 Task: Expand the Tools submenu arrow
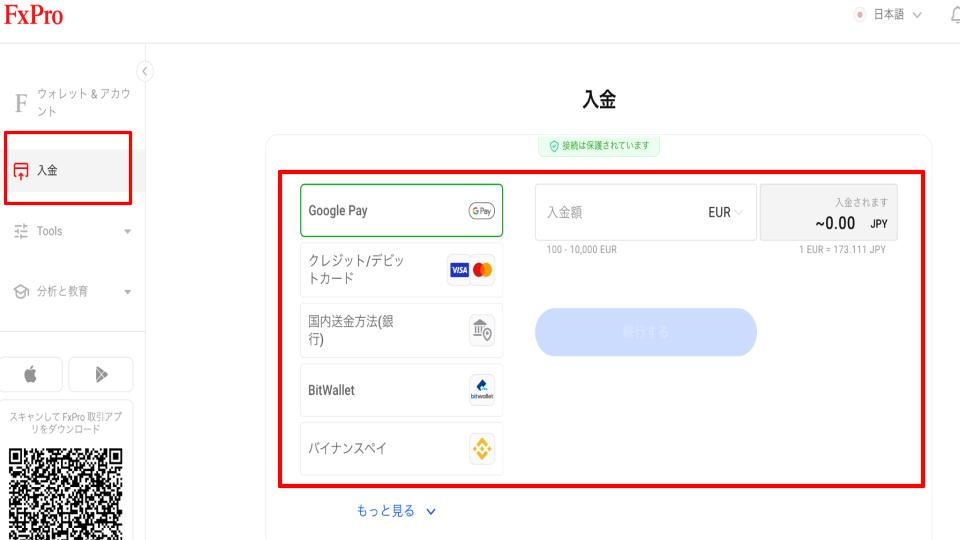[x=127, y=231]
